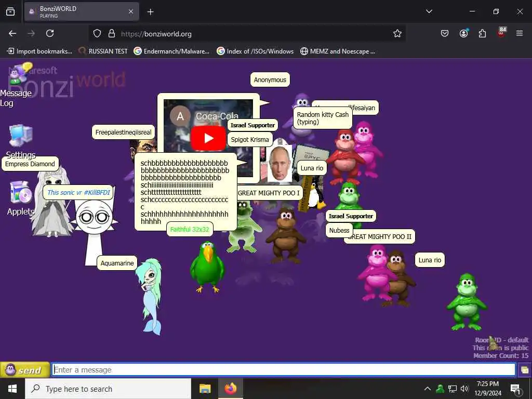Open the extension badge showing 84
The image size is (532, 399).
point(501,33)
